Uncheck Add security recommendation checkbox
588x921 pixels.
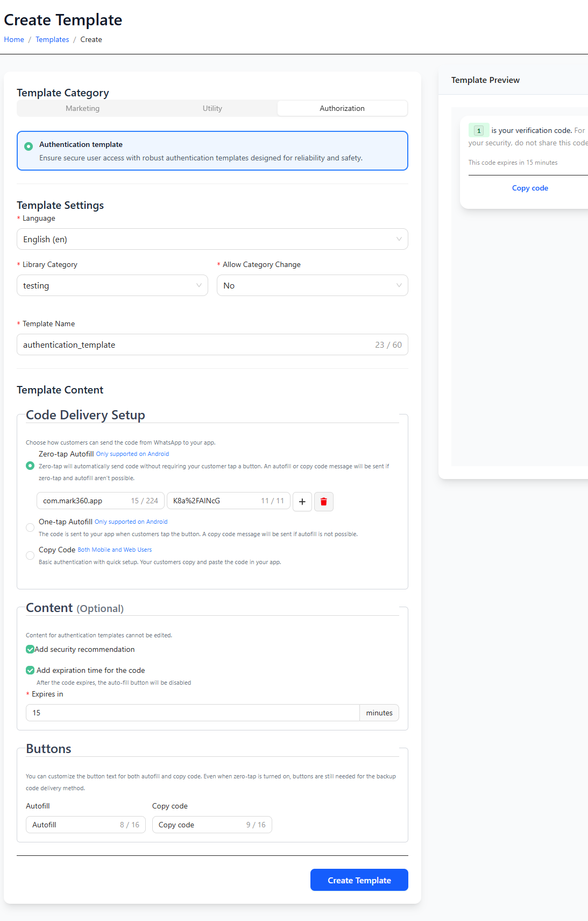(x=30, y=649)
